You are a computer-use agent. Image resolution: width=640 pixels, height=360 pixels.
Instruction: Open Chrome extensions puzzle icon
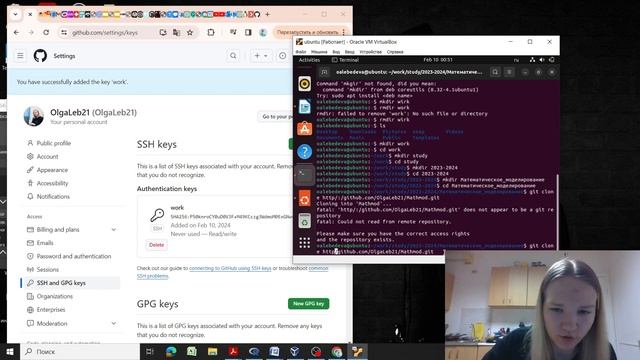(211, 32)
